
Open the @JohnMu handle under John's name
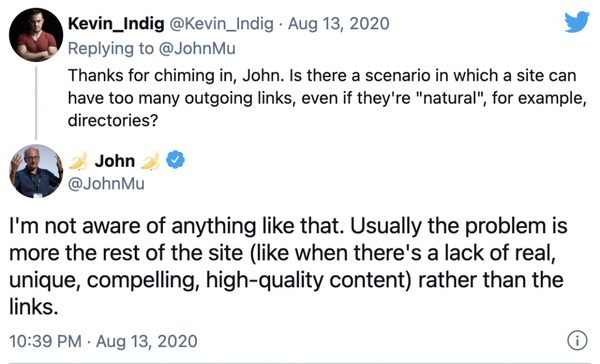click(x=106, y=184)
